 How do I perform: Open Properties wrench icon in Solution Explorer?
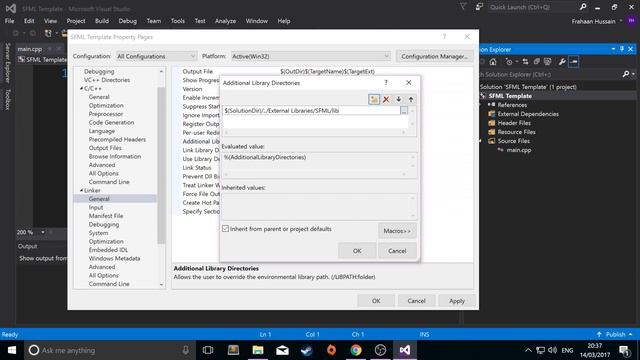tap(562, 62)
